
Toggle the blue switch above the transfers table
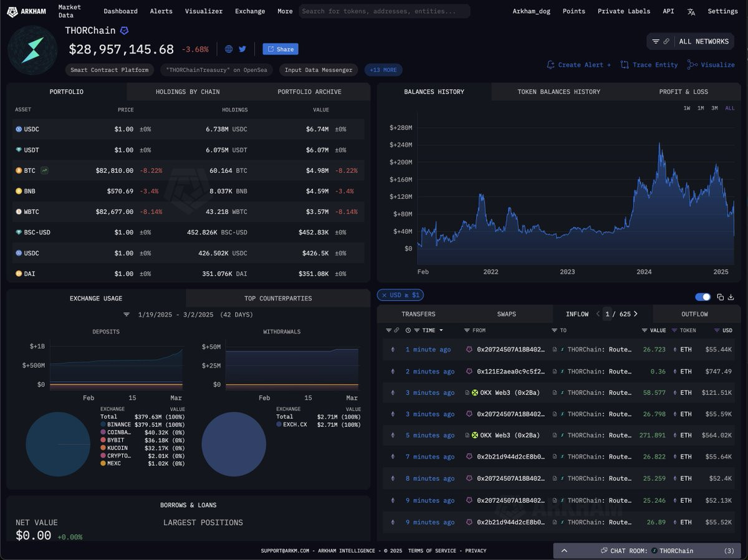coord(702,297)
